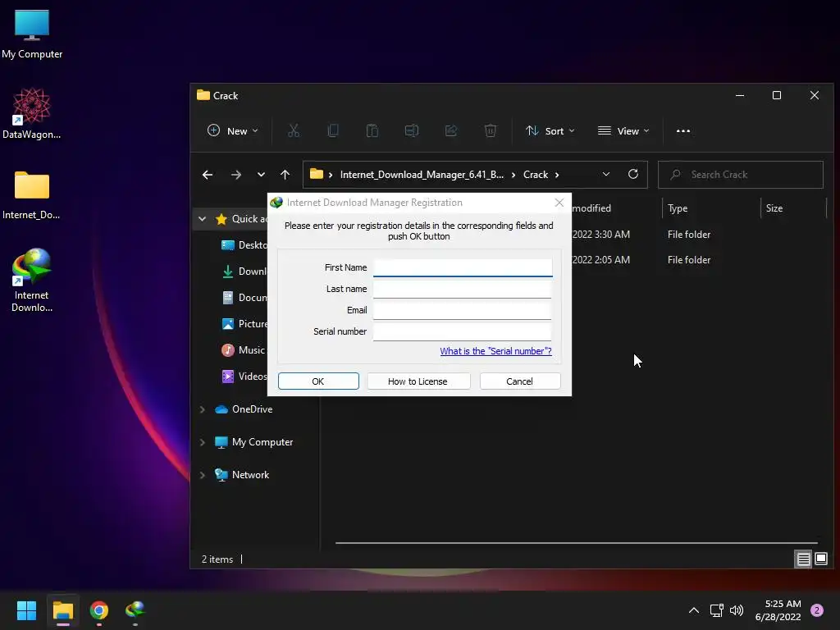Viewport: 840px width, 630px height.
Task: Focus the First Name field
Action: 463,267
